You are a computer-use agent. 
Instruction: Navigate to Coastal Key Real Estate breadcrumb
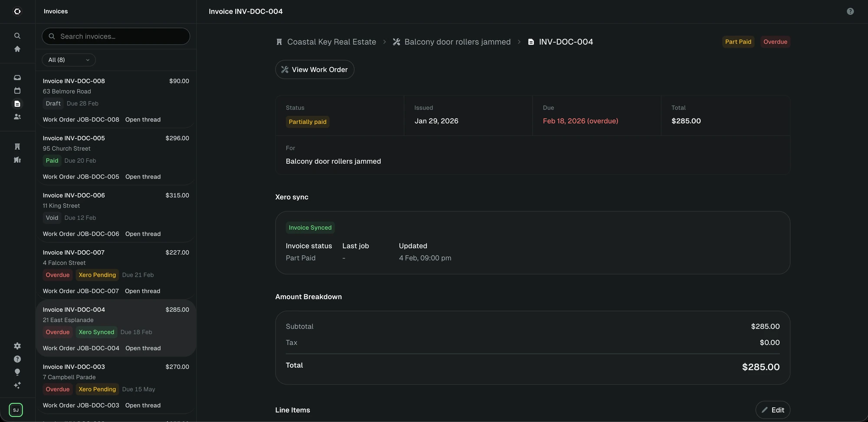332,42
